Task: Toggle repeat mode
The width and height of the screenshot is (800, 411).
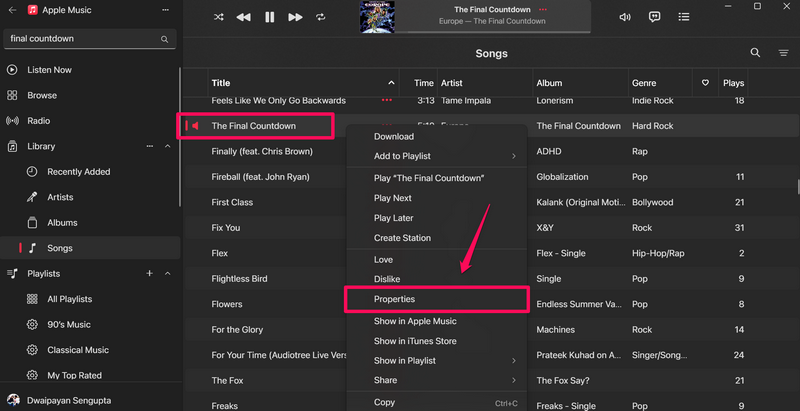Action: pyautogui.click(x=321, y=17)
